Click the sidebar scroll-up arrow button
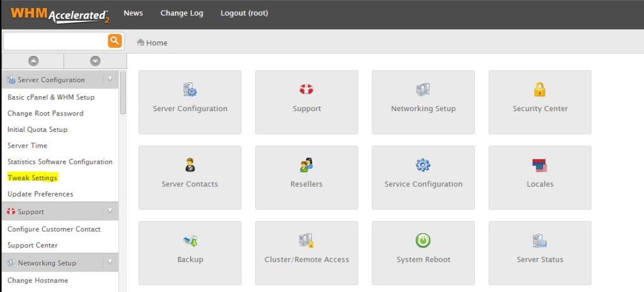The height and width of the screenshot is (292, 644). [x=33, y=61]
